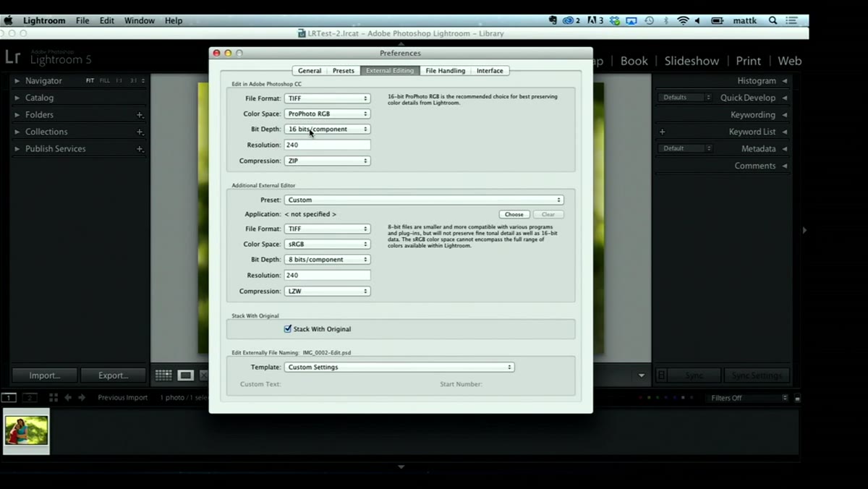The width and height of the screenshot is (868, 489).
Task: Click the Evernote elephant menu bar icon
Action: (553, 21)
